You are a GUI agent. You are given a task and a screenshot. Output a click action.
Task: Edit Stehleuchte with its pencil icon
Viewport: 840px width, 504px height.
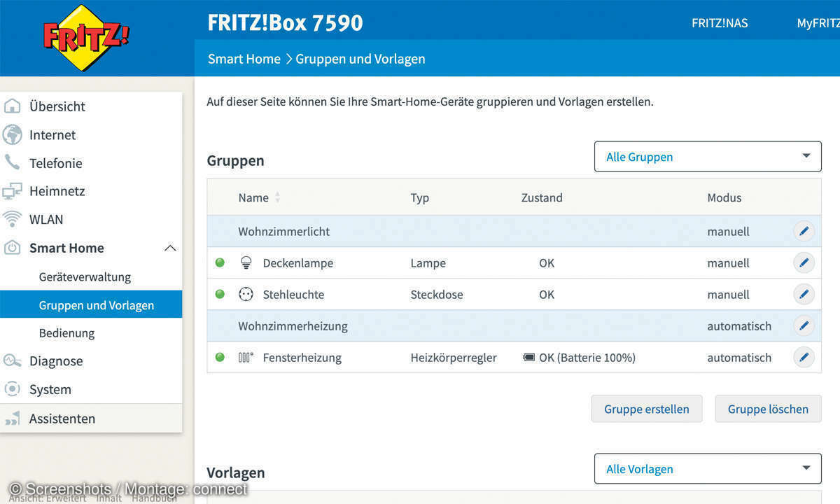tap(804, 295)
